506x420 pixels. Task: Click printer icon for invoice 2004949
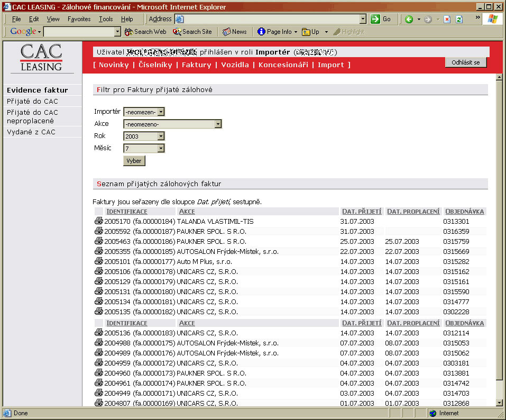pyautogui.click(x=99, y=392)
